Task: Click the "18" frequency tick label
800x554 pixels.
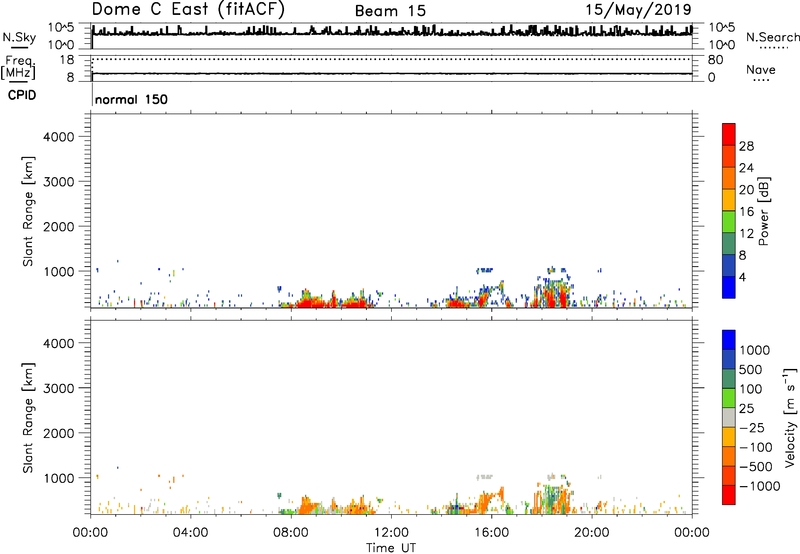Action: pos(67,60)
